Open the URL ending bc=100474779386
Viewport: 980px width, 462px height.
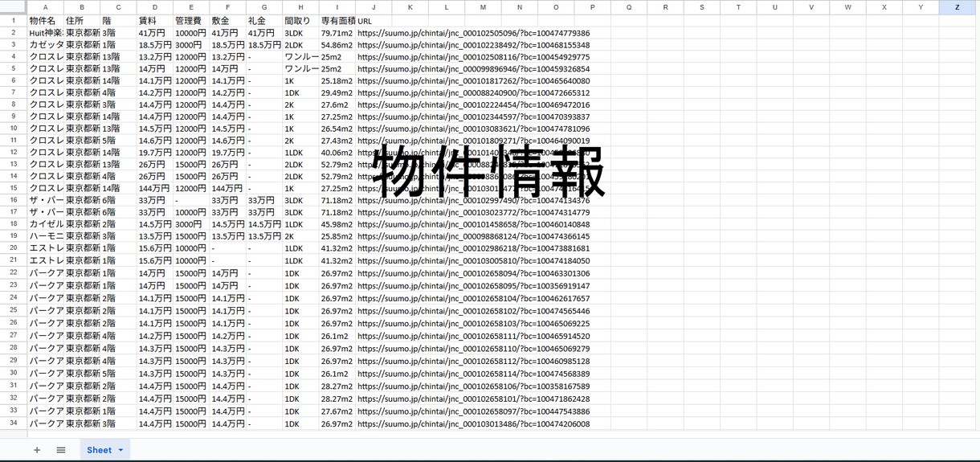tap(474, 33)
